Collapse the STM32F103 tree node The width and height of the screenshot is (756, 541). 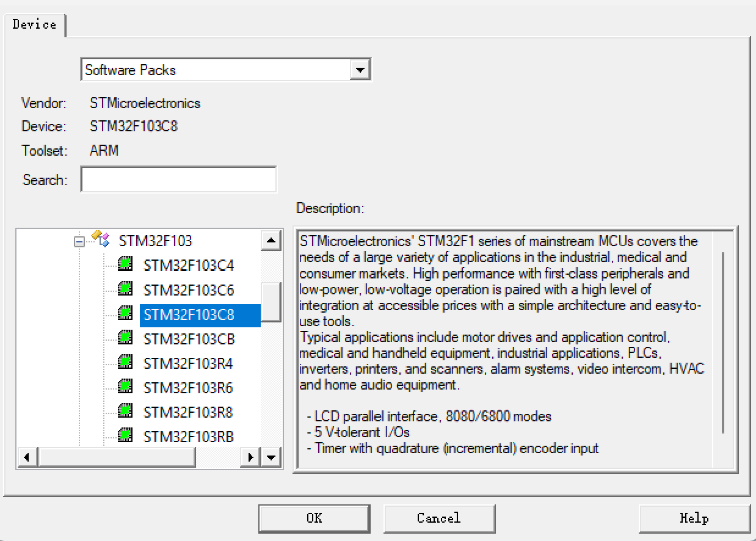(x=79, y=242)
